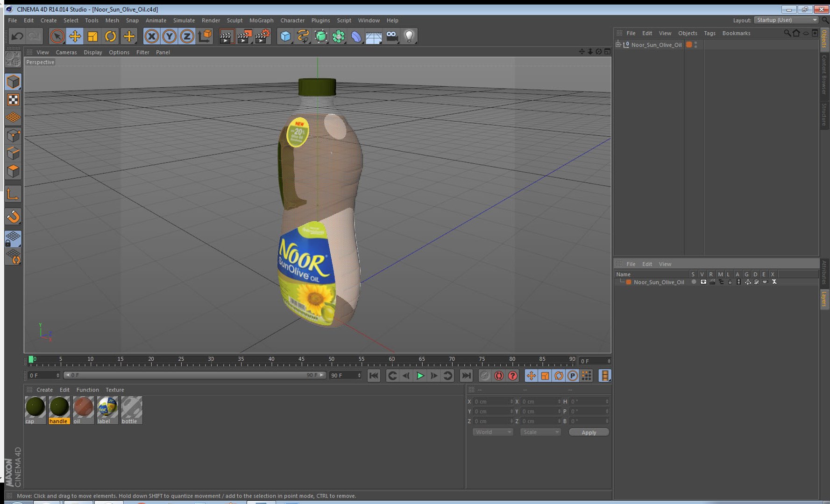The height and width of the screenshot is (504, 830).
Task: Open Texture menu in material manager
Action: click(x=114, y=390)
